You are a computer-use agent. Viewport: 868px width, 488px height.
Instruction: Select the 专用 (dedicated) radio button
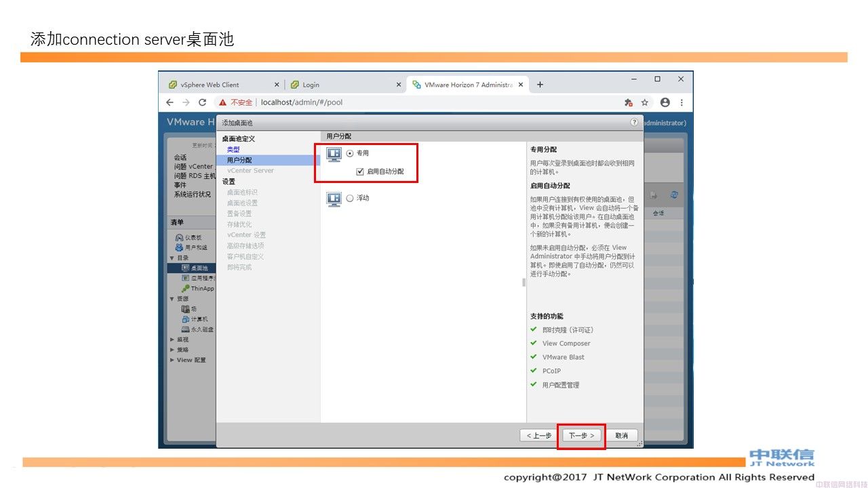point(350,153)
